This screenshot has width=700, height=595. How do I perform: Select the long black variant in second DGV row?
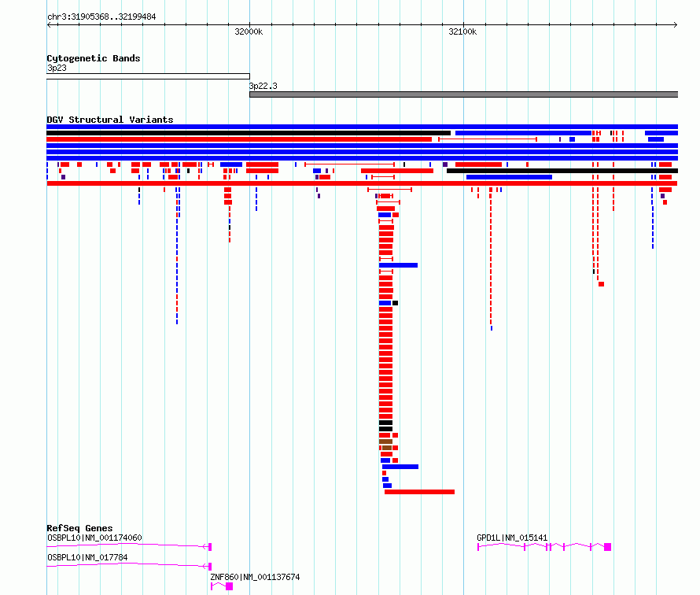(x=249, y=133)
